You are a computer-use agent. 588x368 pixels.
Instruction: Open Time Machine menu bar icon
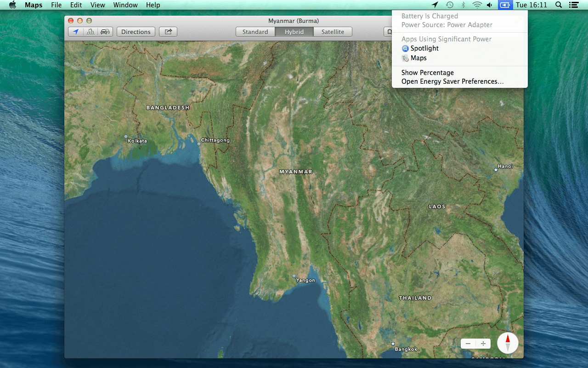[x=450, y=5]
